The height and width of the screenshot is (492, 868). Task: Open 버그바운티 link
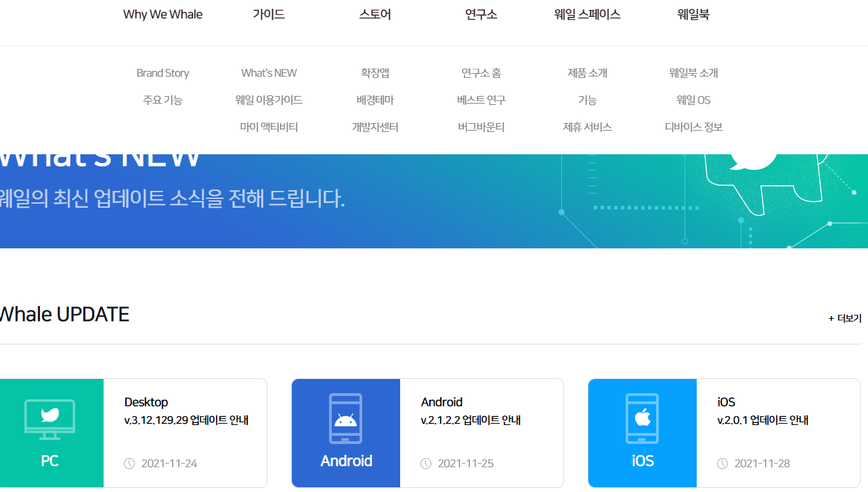click(481, 127)
